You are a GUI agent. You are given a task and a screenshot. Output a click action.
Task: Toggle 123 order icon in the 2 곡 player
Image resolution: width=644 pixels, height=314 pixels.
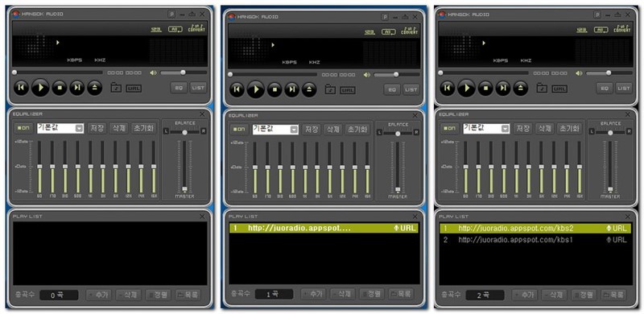tap(581, 30)
